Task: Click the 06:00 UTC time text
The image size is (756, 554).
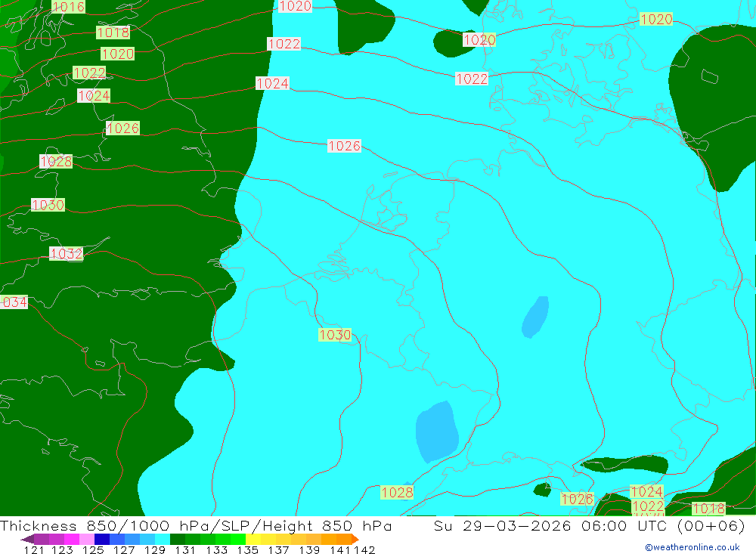Action: (624, 525)
